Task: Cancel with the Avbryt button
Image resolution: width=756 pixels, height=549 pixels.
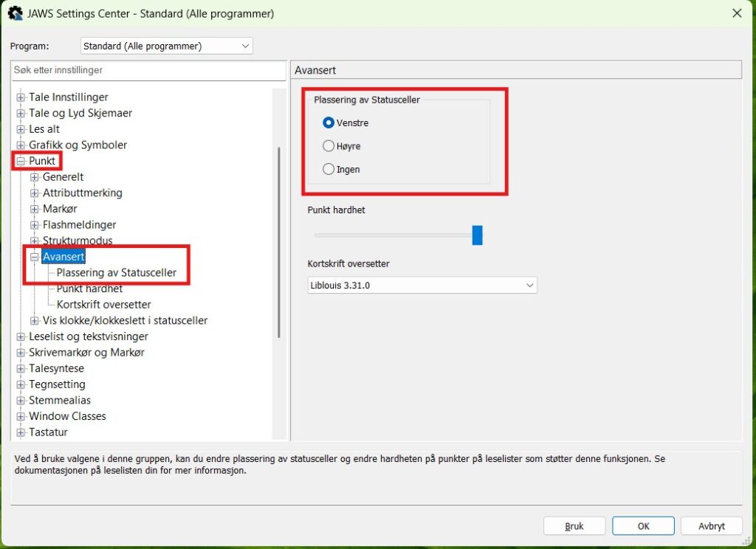Action: coord(712,526)
